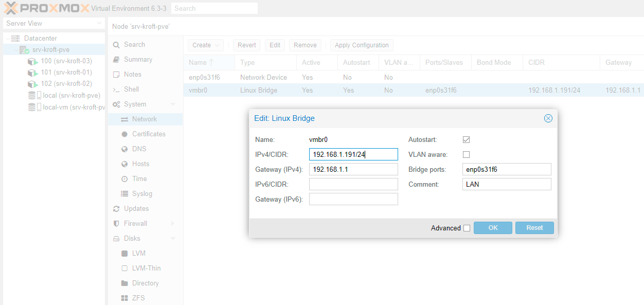Go to Updates in side menu
This screenshot has width=644, height=305.
pos(136,209)
